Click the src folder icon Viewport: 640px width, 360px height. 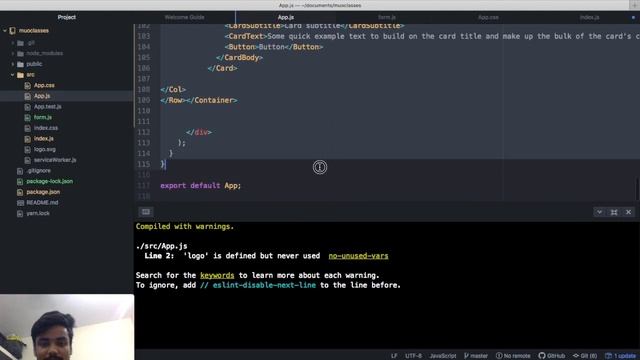click(20, 75)
